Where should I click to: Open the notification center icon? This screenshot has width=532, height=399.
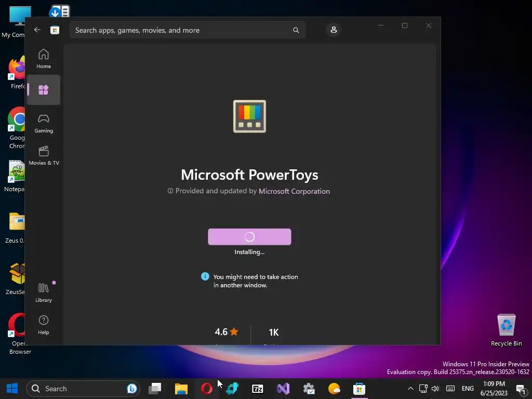coord(521,389)
